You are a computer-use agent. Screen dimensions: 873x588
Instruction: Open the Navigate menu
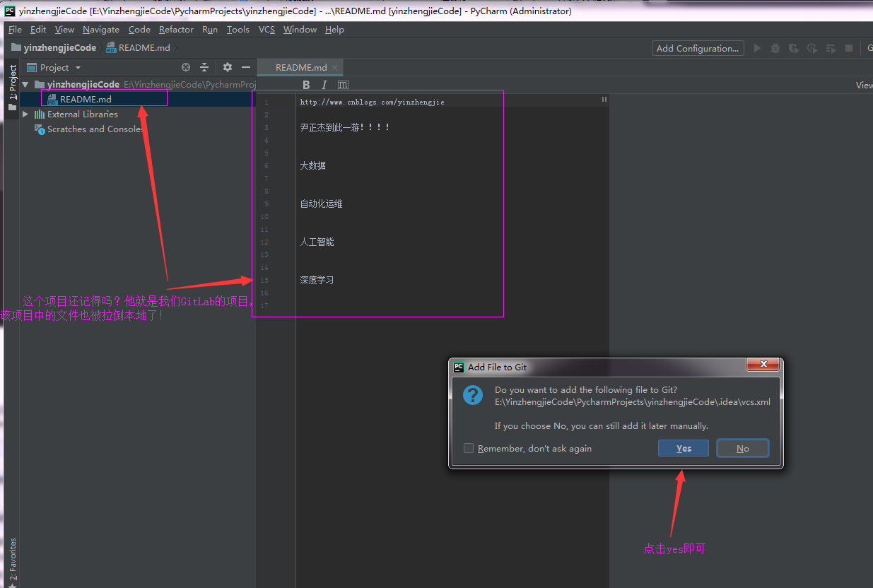[x=101, y=29]
